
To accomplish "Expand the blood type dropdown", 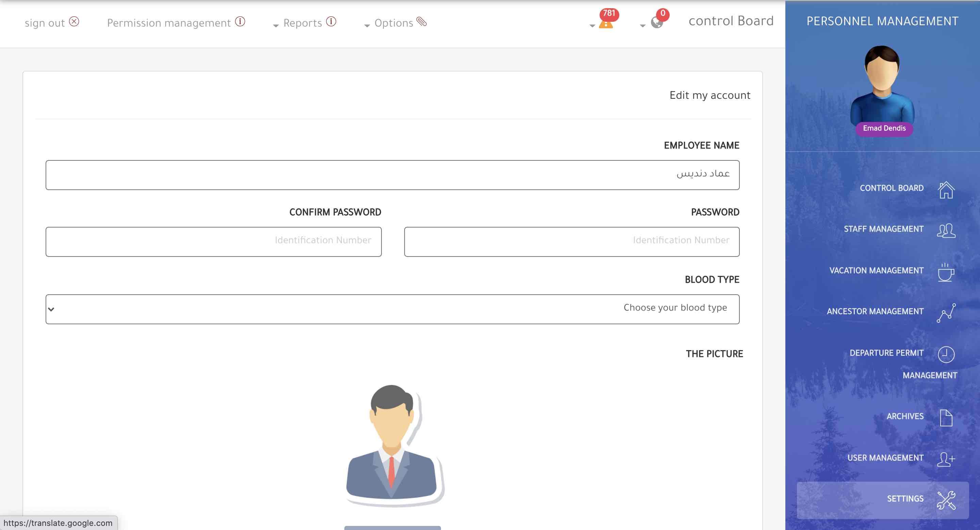I will click(392, 309).
